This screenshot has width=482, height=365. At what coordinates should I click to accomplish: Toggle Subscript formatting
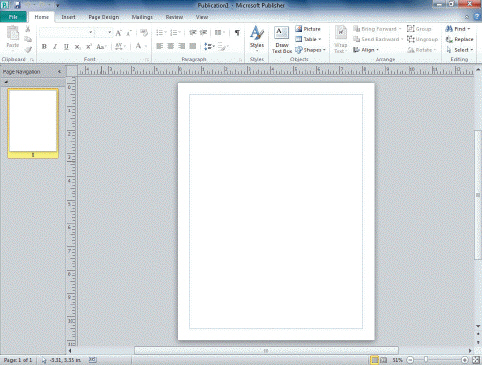pyautogui.click(x=77, y=47)
